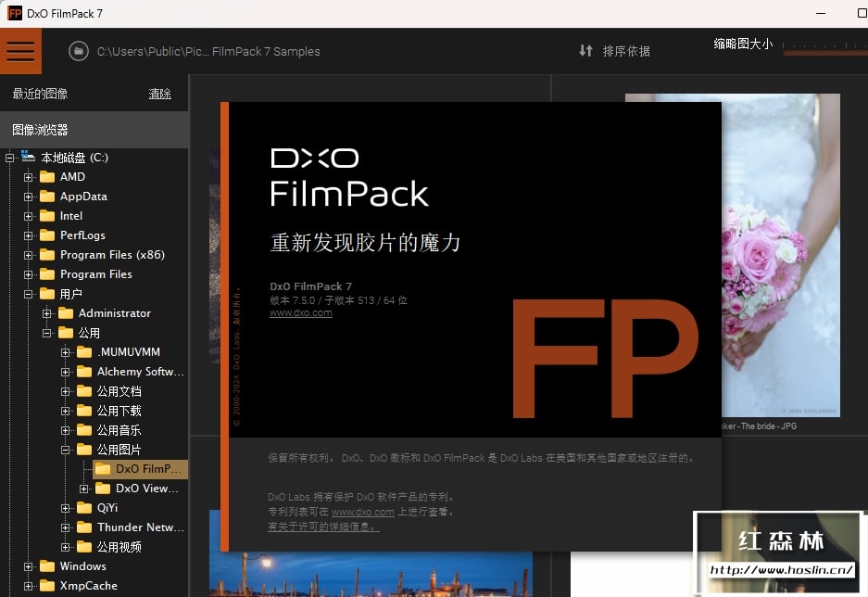Viewport: 868px width, 597px height.
Task: Collapse the 公用 folder node
Action: click(x=47, y=333)
